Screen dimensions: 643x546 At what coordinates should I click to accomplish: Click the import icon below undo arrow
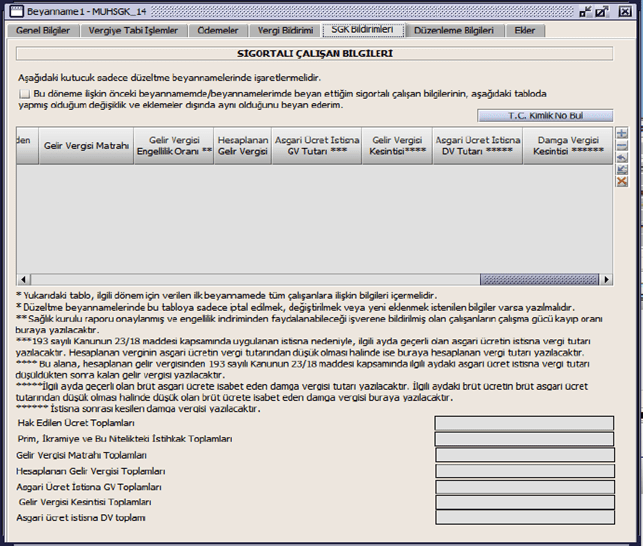coord(621,170)
